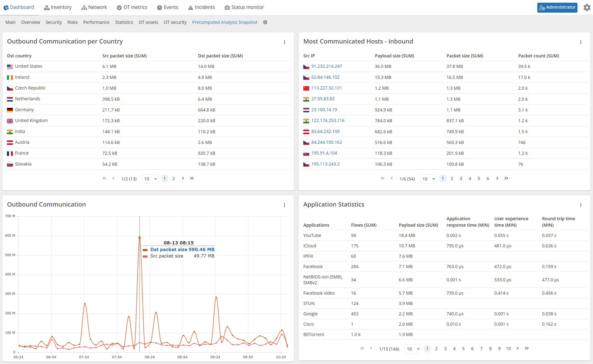This screenshot has width=593, height=364.
Task: Select page 2 of country table
Action: [x=173, y=178]
